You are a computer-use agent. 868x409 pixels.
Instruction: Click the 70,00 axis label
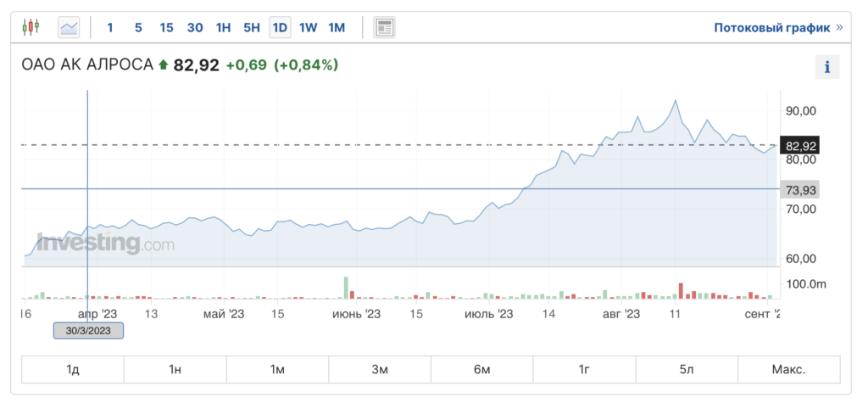pyautogui.click(x=800, y=210)
